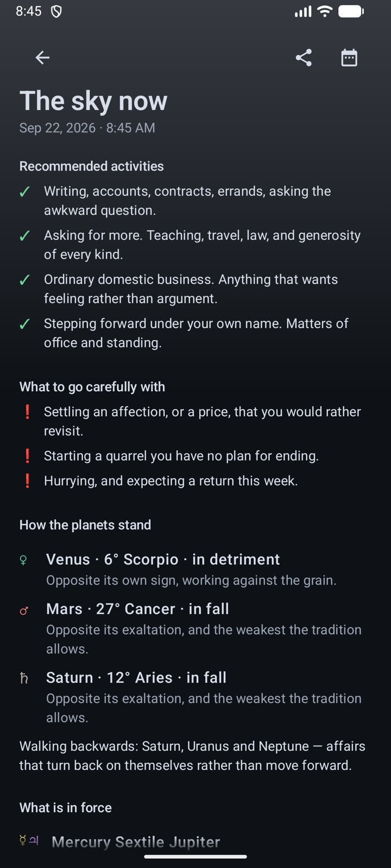The image size is (391, 868).
Task: Open Venus 6° Scorpio in detriment entry
Action: pos(195,570)
